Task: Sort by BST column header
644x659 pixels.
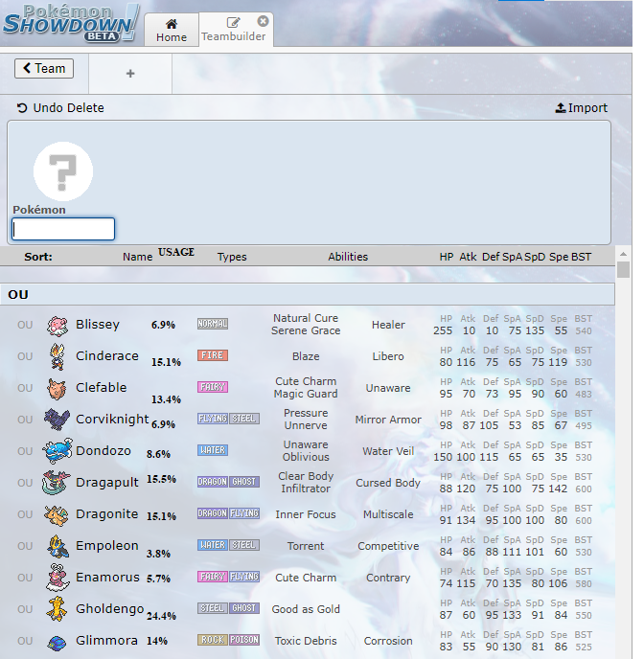Action: (x=581, y=257)
